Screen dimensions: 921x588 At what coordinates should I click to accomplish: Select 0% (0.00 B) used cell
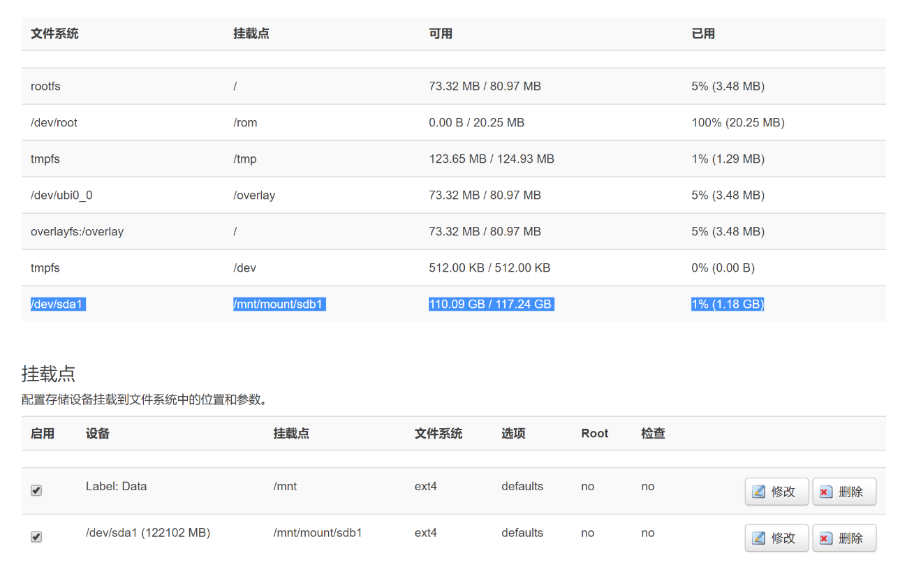(723, 268)
